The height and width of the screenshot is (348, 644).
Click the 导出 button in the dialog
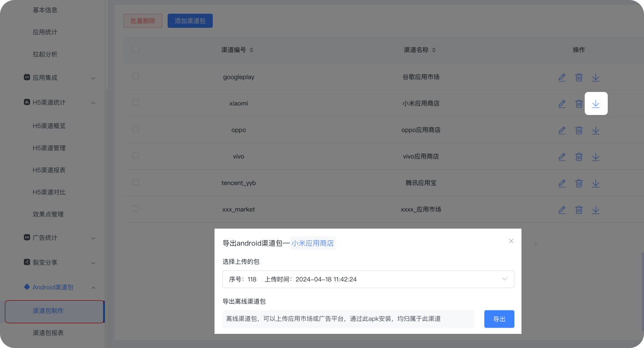point(499,319)
